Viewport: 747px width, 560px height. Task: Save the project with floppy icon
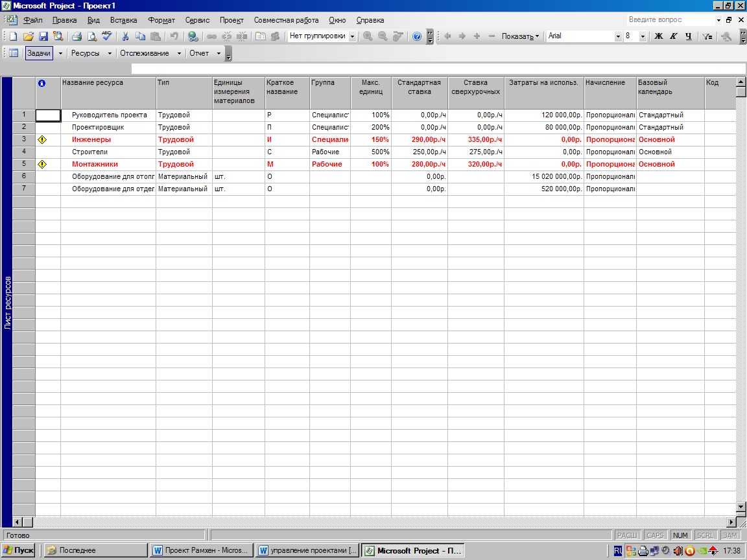tap(43, 36)
